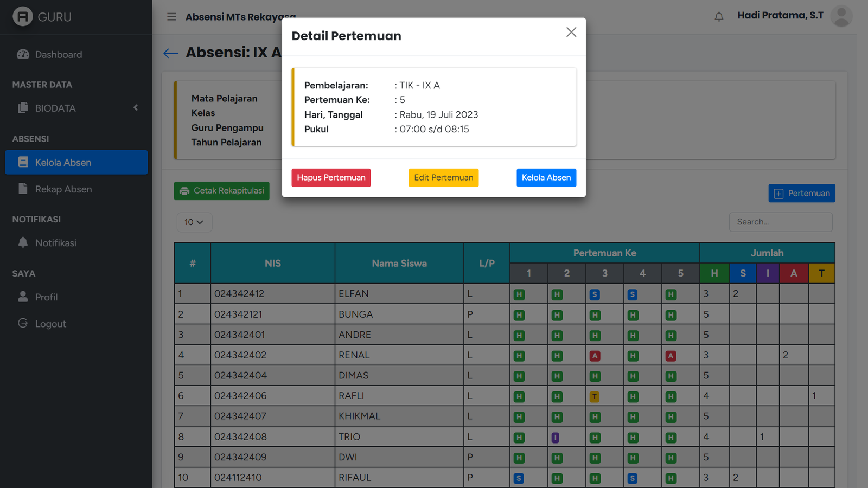
Task: Click TRIO's purple I badge in meeting 2
Action: pos(556,438)
